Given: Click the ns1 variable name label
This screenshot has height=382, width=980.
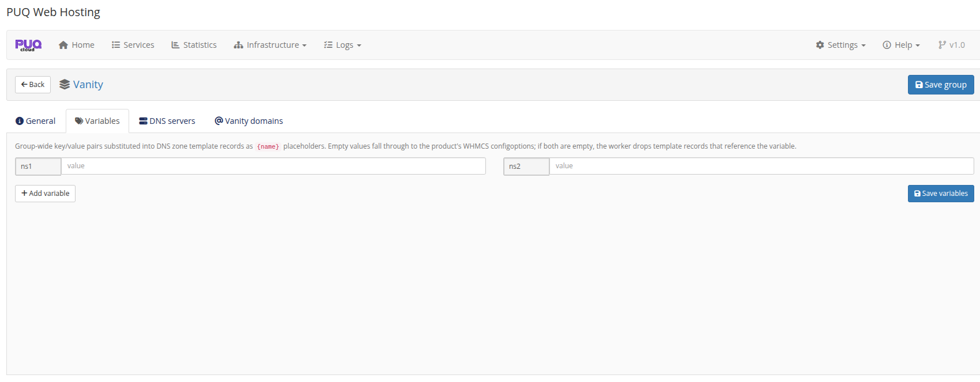Looking at the screenshot, I should 38,167.
